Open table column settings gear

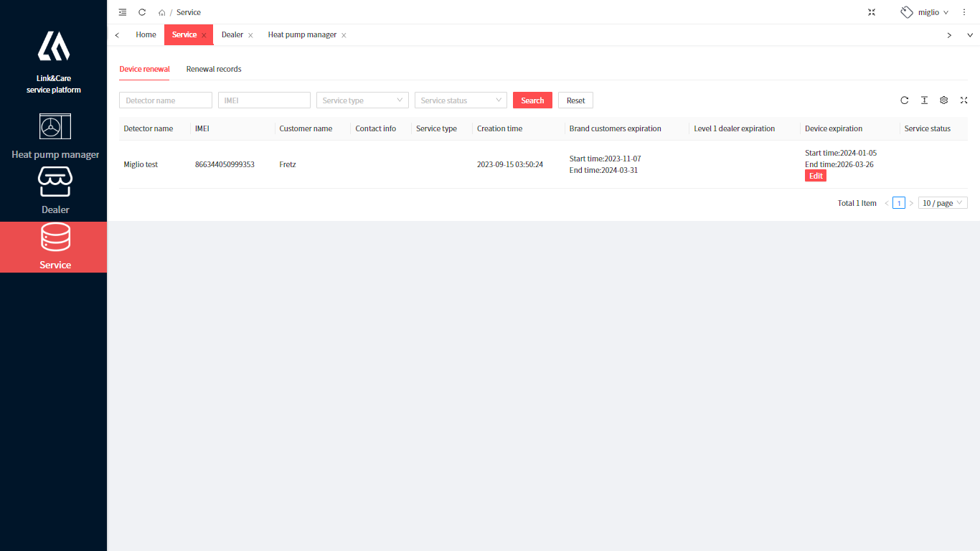tap(944, 100)
